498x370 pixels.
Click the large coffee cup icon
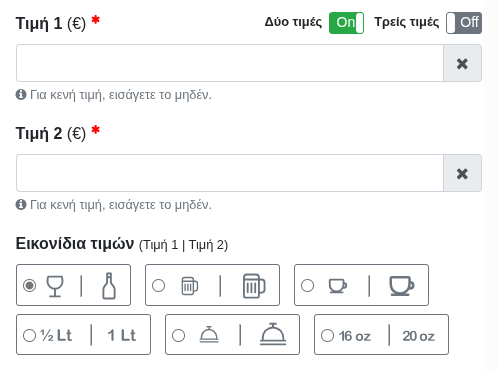tap(402, 286)
